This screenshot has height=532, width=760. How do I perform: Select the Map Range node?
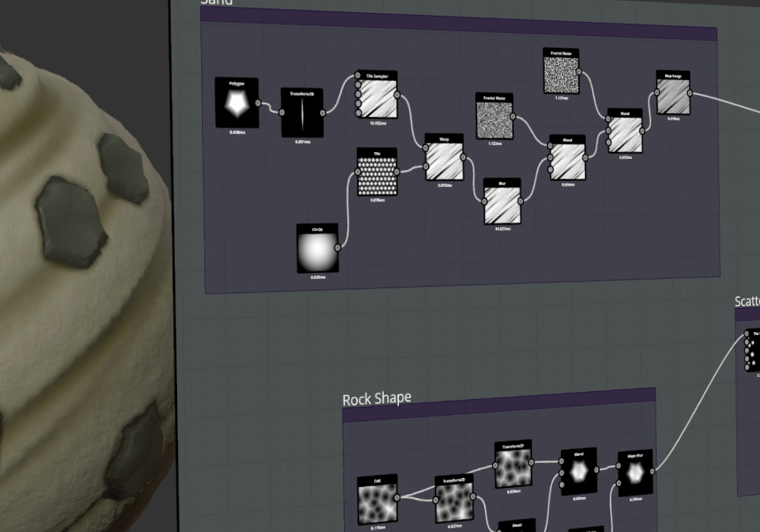click(x=673, y=93)
